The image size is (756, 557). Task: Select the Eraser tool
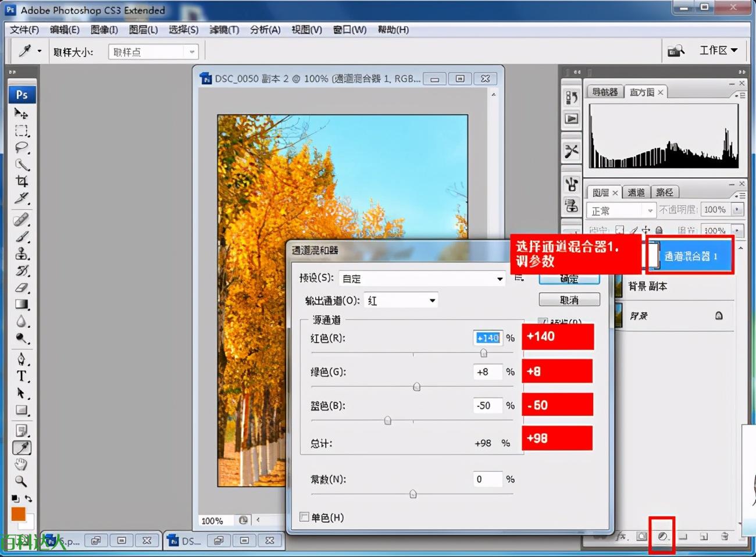pos(22,288)
